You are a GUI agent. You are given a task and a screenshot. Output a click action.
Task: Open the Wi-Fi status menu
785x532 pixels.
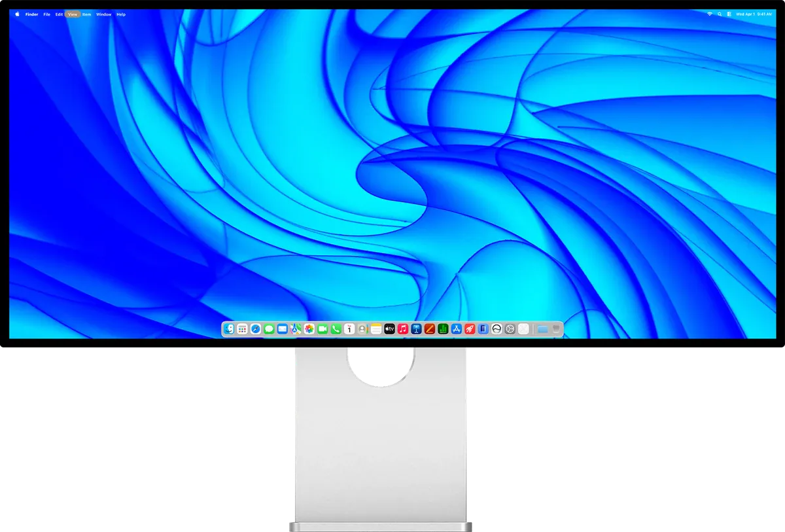(x=710, y=14)
